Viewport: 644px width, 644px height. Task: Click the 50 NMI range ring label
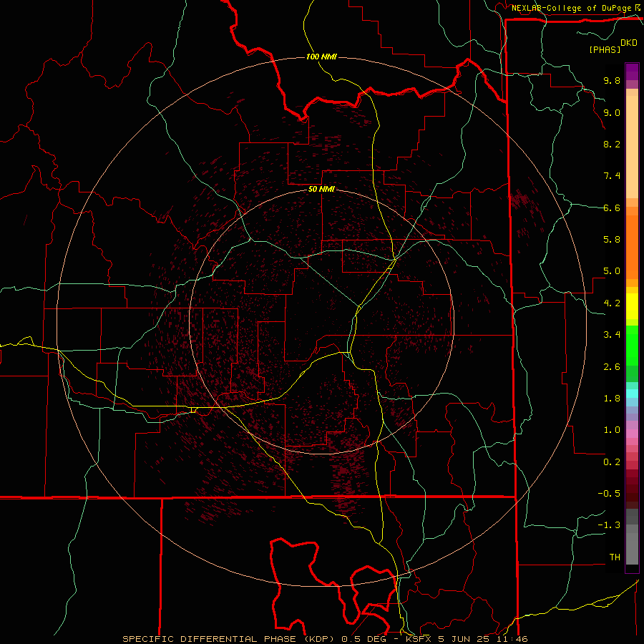tap(321, 189)
